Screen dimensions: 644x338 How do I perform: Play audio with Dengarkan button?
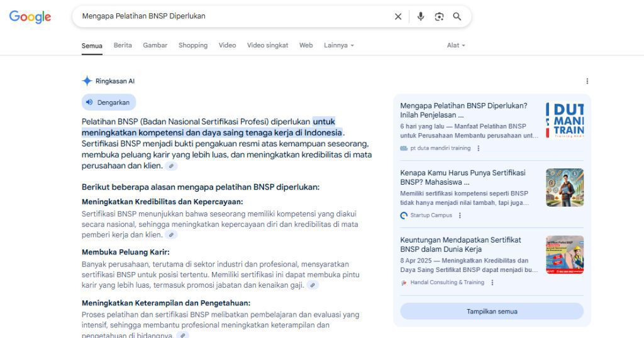[108, 102]
